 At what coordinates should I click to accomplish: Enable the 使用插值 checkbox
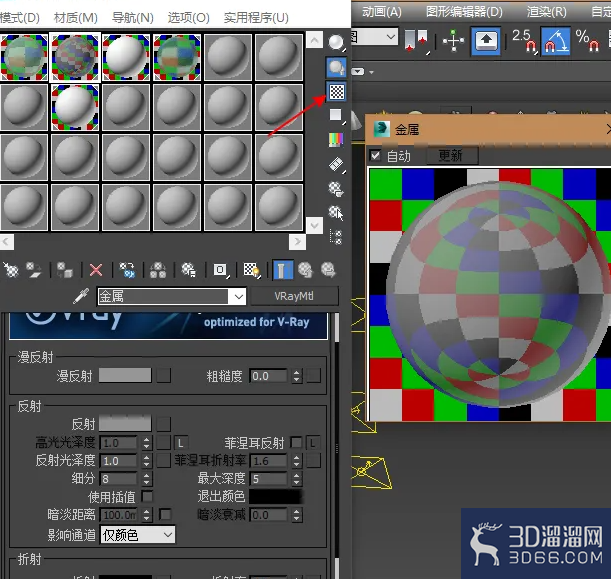tap(147, 496)
